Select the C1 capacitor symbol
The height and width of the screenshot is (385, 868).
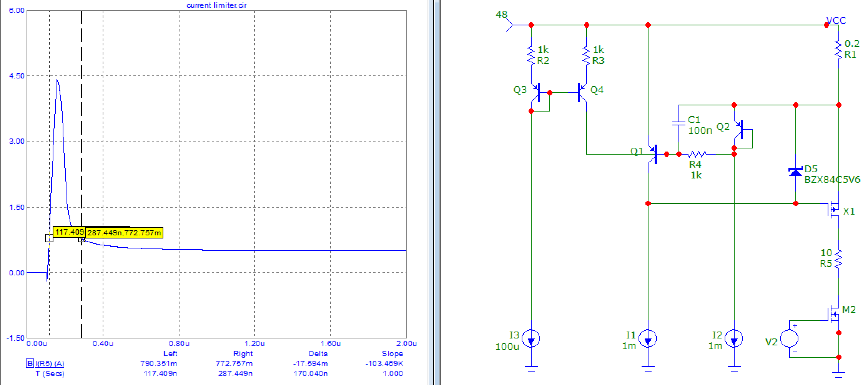click(x=679, y=123)
